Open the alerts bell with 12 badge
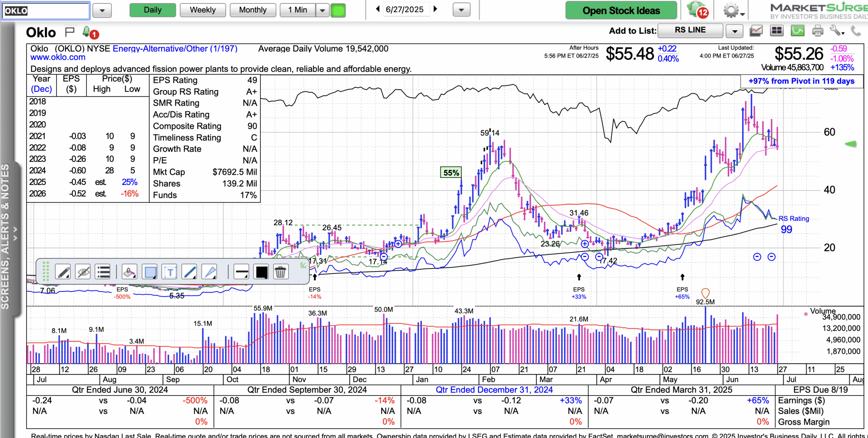The height and width of the screenshot is (438, 868). [x=696, y=9]
